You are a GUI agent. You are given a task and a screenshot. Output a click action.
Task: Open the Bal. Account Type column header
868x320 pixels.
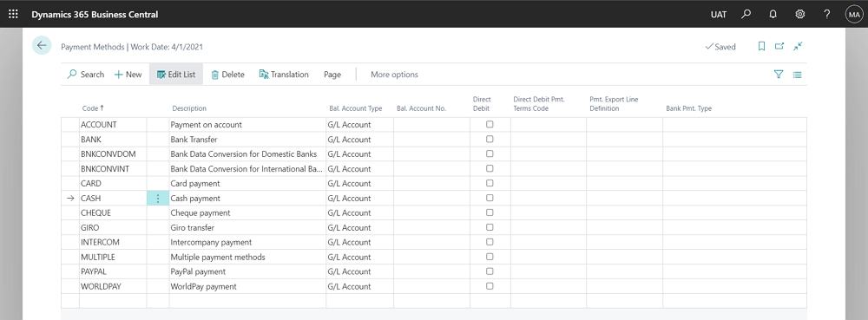[355, 108]
